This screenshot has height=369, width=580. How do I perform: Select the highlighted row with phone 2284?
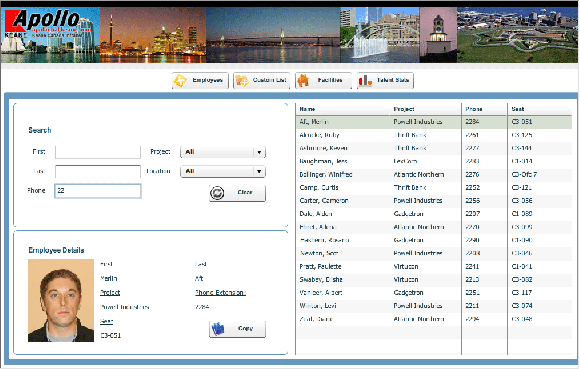pyautogui.click(x=434, y=122)
